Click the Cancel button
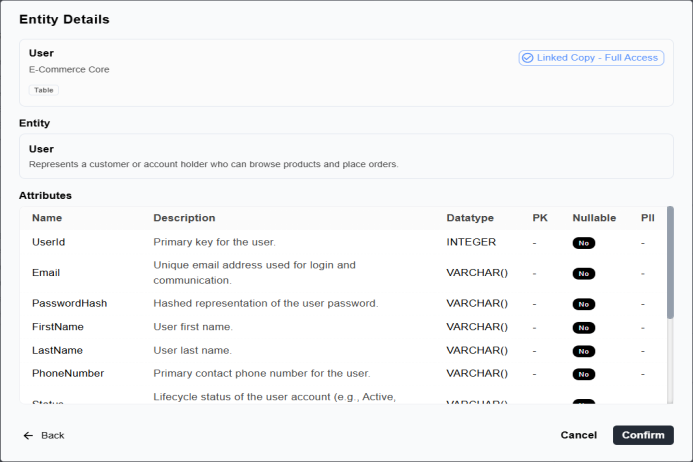Image resolution: width=693 pixels, height=462 pixels. 579,435
